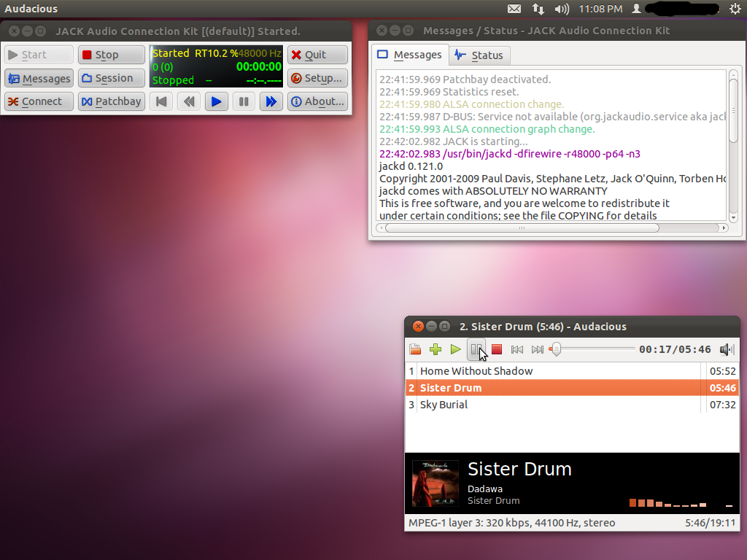This screenshot has width=747, height=560.
Task: Click the Start button in JACK
Action: click(x=39, y=55)
